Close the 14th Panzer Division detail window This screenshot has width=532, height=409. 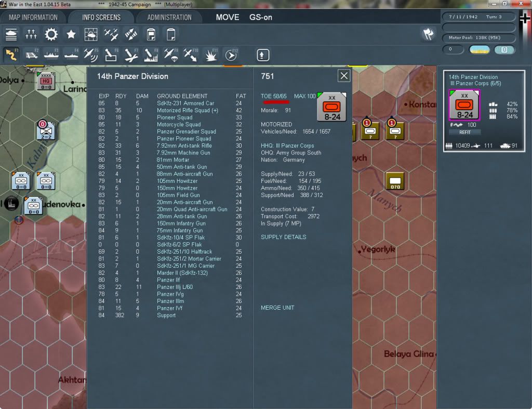click(x=344, y=75)
